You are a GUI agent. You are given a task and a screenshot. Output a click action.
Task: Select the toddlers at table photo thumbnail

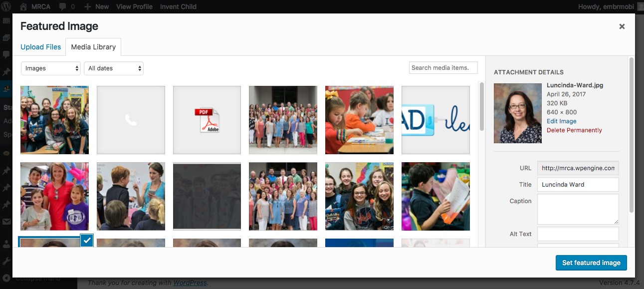point(359,120)
